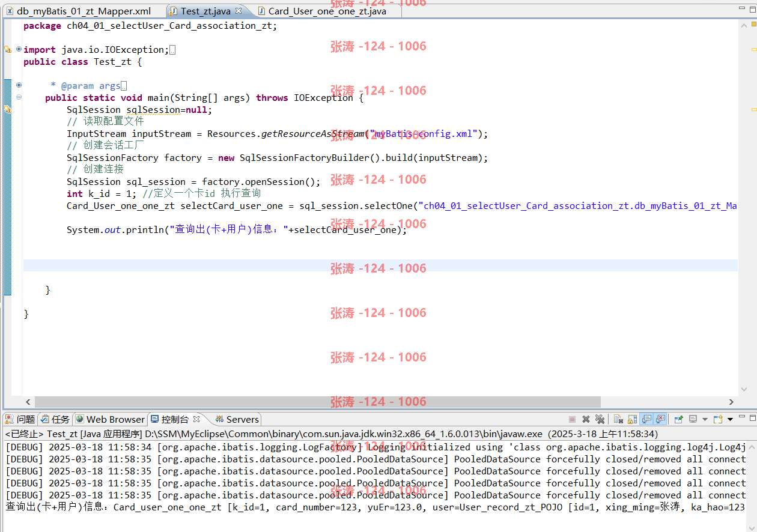Remove the terminated launch from console
The width and height of the screenshot is (757, 532).
click(x=586, y=419)
